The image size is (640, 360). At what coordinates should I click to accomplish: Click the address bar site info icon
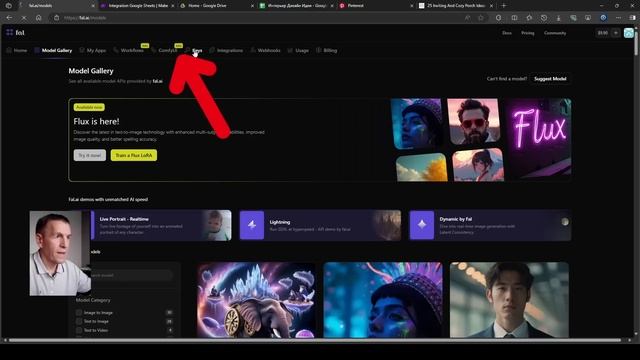point(57,18)
